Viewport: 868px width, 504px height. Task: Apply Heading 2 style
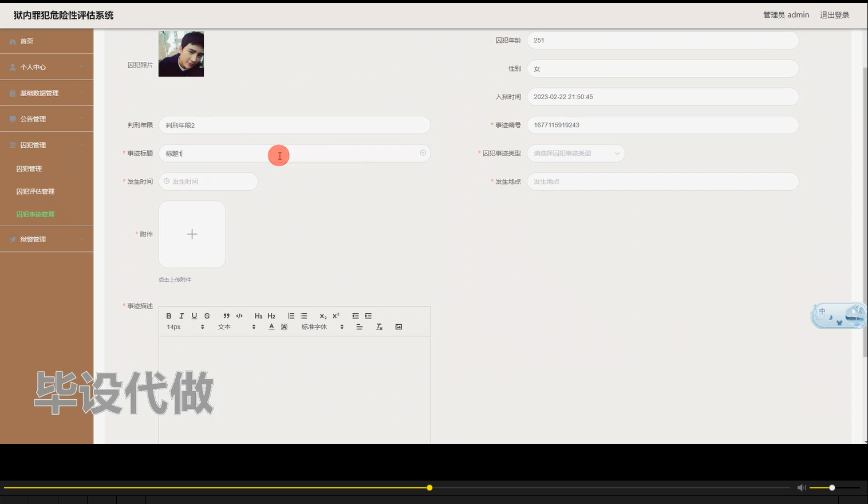click(271, 316)
